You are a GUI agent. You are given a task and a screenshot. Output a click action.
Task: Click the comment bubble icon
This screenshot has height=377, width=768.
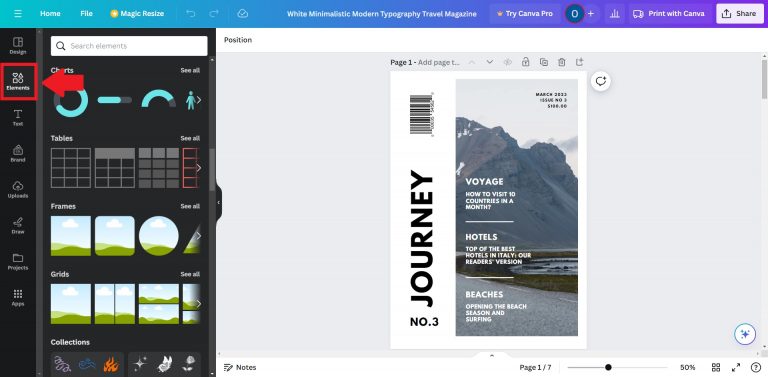(600, 81)
